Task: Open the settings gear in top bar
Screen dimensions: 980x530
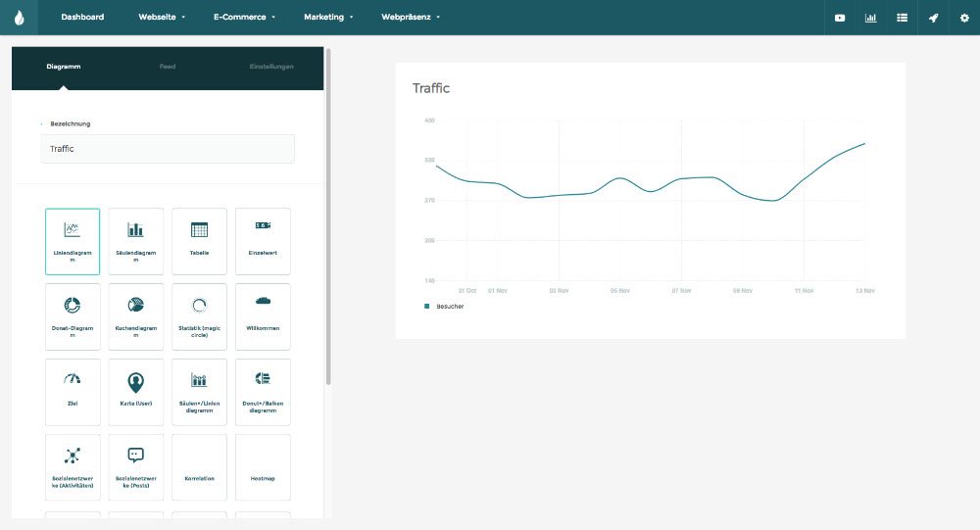Action: (x=963, y=18)
